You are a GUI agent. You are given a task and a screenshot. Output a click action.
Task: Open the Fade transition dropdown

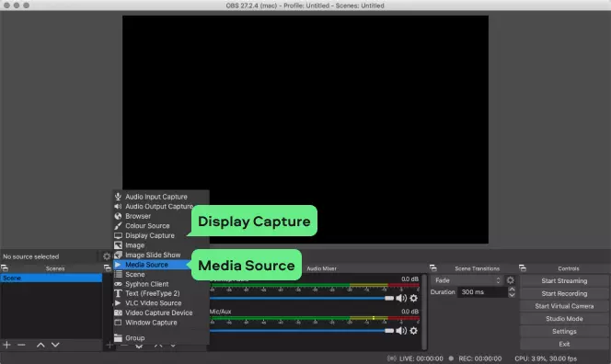click(x=467, y=280)
